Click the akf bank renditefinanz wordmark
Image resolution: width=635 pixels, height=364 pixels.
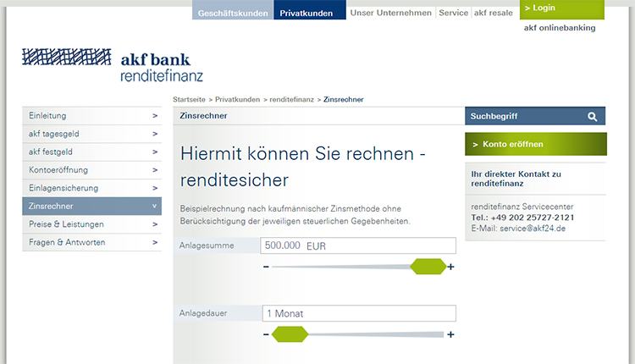(162, 67)
